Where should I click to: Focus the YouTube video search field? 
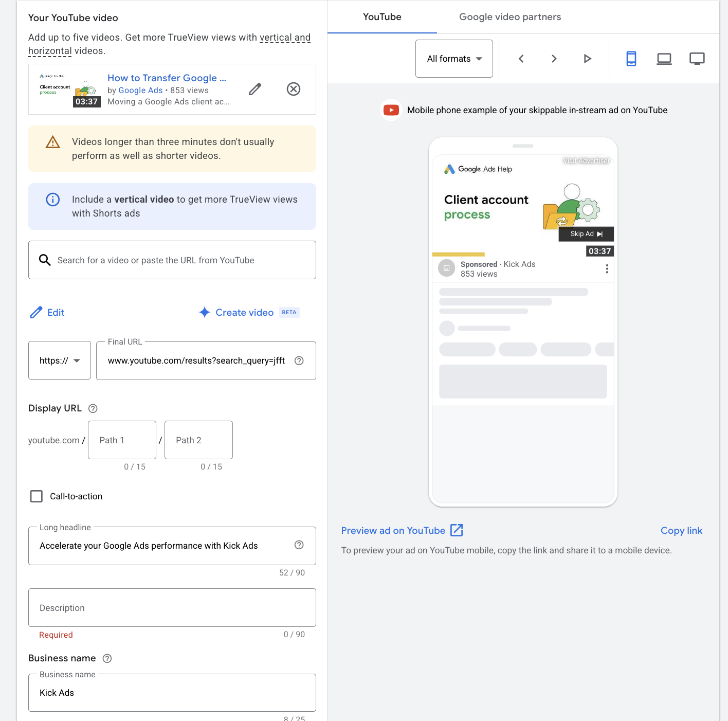(172, 260)
